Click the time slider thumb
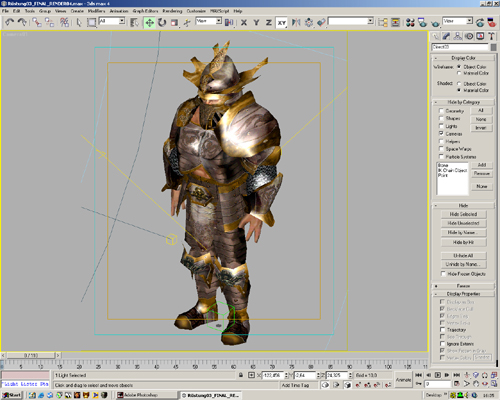This screenshot has height=400, width=500. click(x=31, y=355)
